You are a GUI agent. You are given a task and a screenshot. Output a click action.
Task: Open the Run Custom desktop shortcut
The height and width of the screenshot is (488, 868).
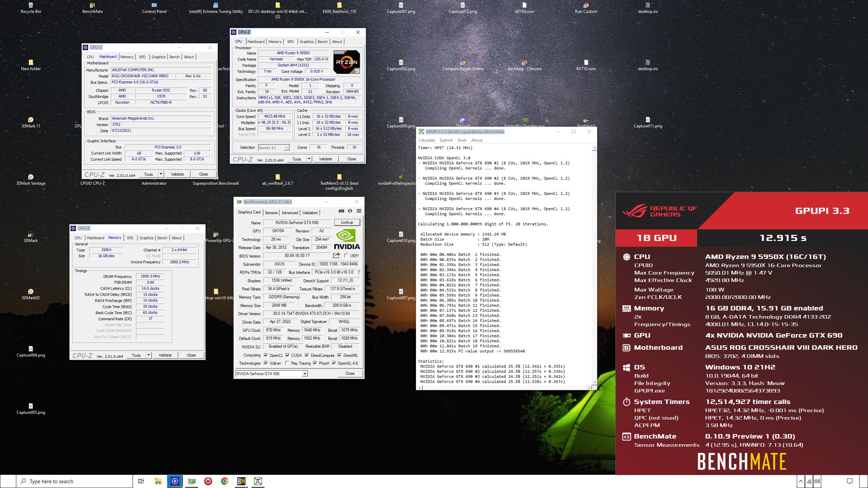coord(586,8)
